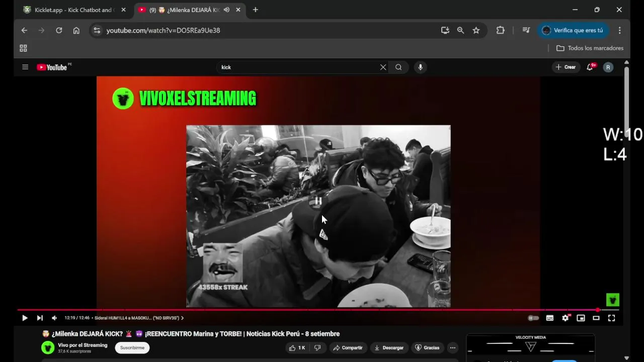
Task: Click the Velocity Media ad thumbnail
Action: tap(530, 347)
